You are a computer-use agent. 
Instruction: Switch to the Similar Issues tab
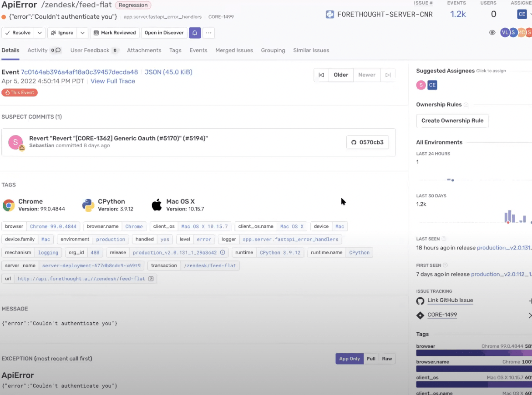[x=311, y=50]
